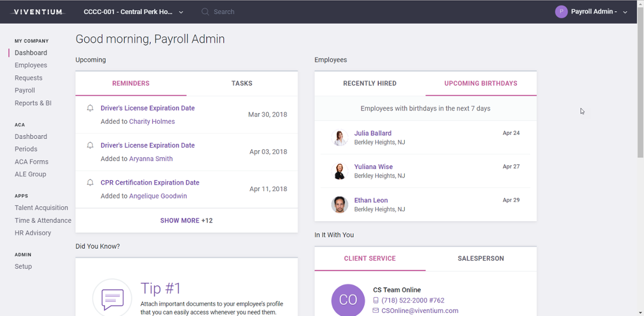Viewport: 644px width, 316px height.
Task: Click the Viventium logo in the header
Action: [x=36, y=11]
